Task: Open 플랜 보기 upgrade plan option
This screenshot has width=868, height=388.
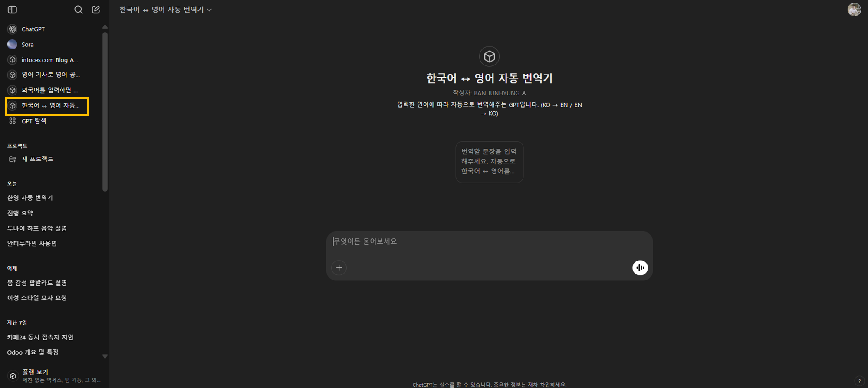Action: pos(54,376)
